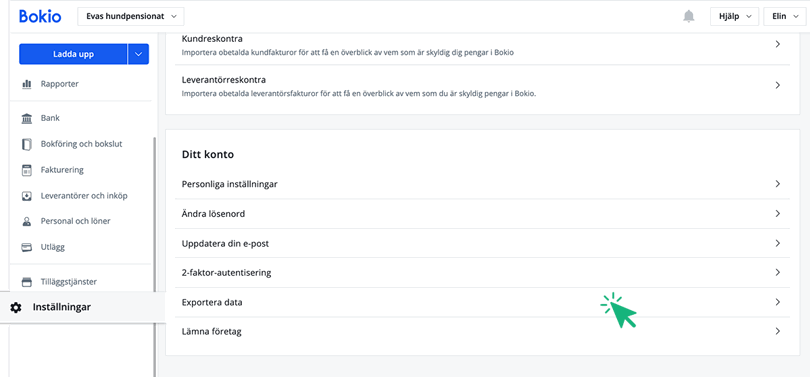Click the Ditt konto heading
810x377 pixels.
pos(208,154)
